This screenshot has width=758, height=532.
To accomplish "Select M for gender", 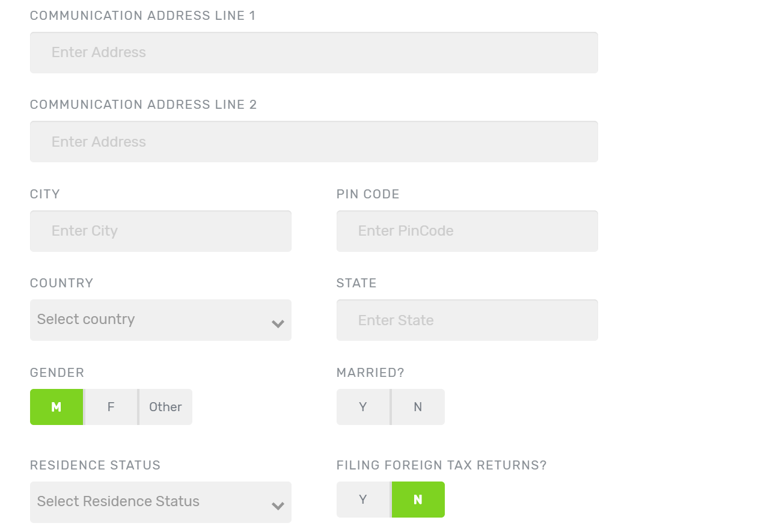I will click(57, 407).
